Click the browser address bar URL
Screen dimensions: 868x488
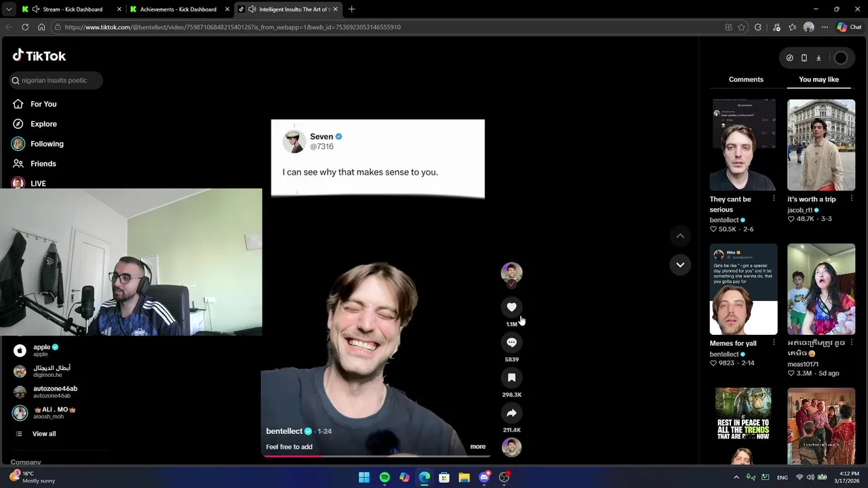[233, 27]
